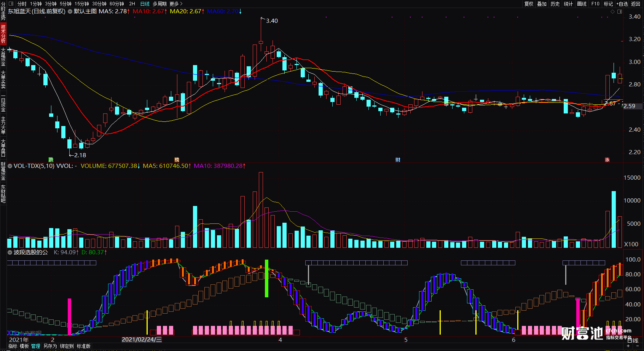Image resolution: width=644 pixels, height=351 pixels.
Task: Click the diamond icon above price axis
Action: [612, 11]
